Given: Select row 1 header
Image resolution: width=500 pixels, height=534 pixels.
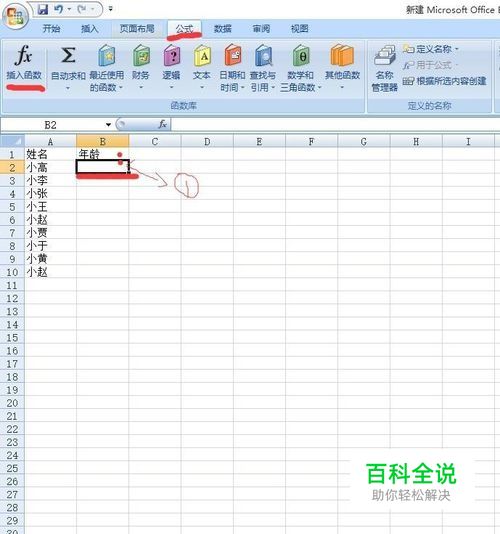Looking at the screenshot, I should point(12,155).
